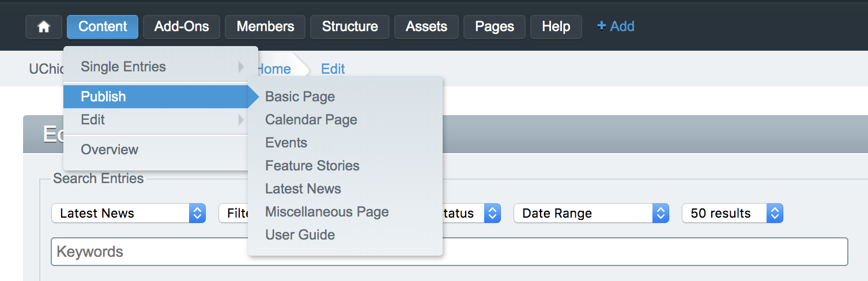Open the Date Range dropdown
The image size is (868, 281).
point(590,213)
